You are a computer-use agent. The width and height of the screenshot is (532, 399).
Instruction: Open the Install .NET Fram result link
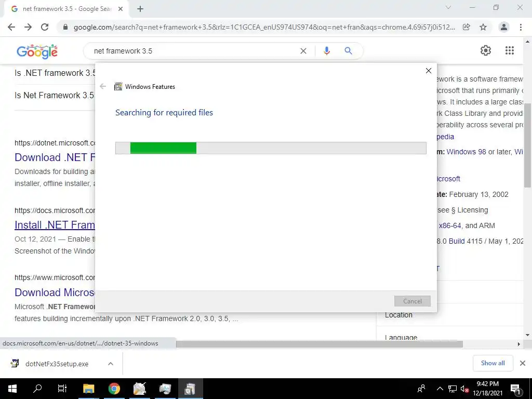tap(55, 225)
